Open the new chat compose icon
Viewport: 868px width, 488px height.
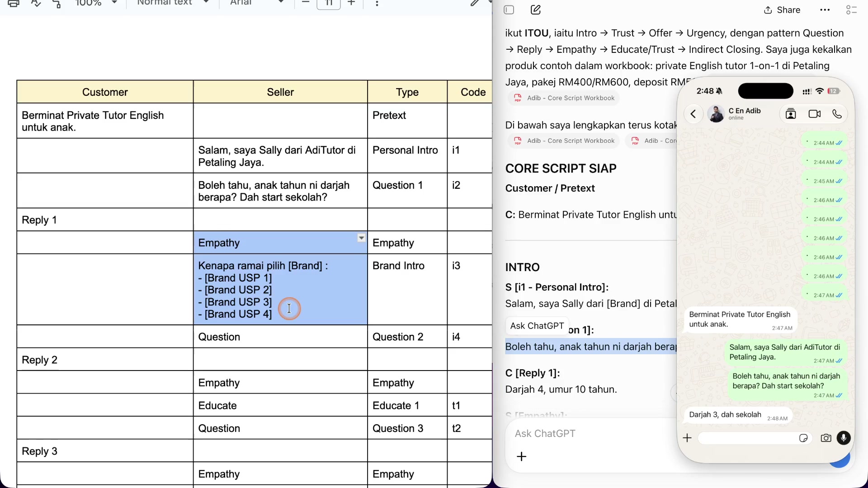pyautogui.click(x=536, y=10)
